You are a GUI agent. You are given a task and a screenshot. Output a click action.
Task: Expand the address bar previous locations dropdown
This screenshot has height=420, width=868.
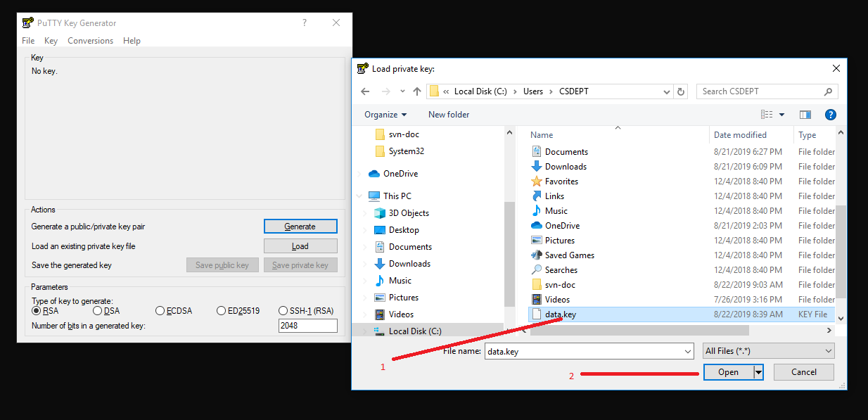[x=667, y=91]
